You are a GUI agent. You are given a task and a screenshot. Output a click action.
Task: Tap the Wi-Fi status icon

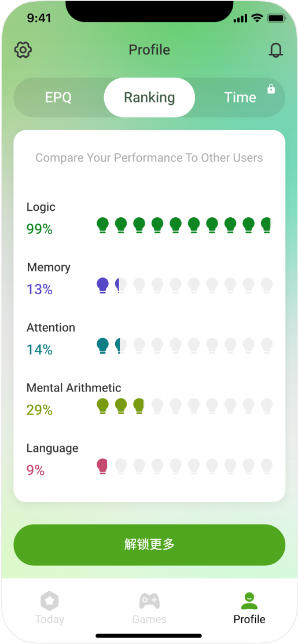click(x=257, y=18)
